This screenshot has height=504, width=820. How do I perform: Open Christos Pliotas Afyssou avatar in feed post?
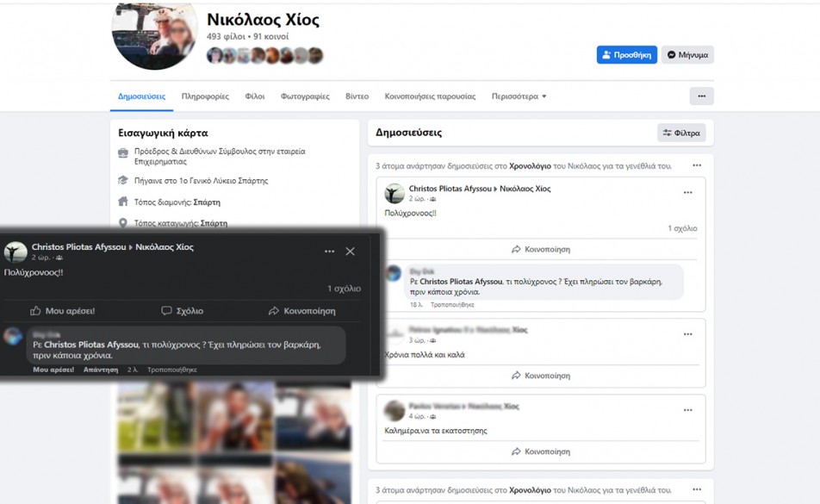click(394, 194)
